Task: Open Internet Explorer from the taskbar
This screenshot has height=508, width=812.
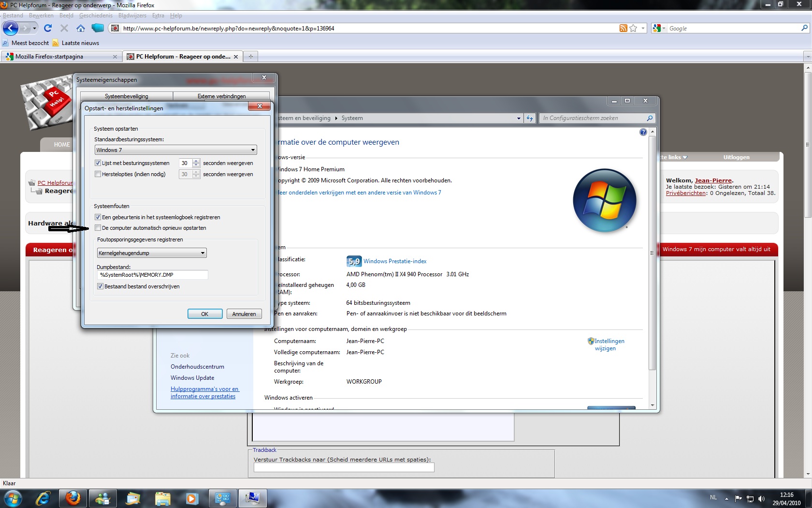Action: tap(43, 498)
